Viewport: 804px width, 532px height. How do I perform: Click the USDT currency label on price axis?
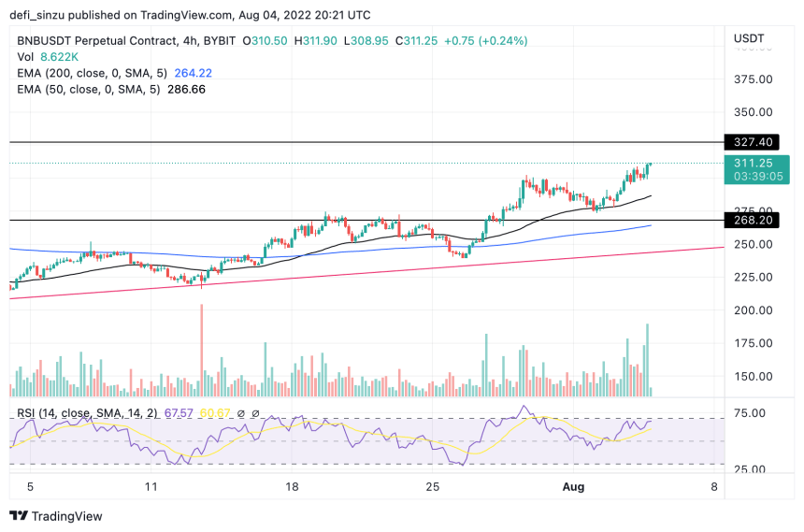pos(749,38)
